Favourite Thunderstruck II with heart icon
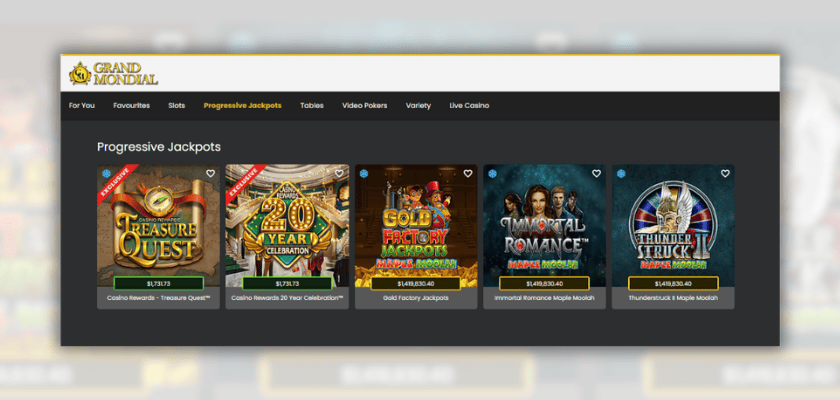The height and width of the screenshot is (400, 840). (x=725, y=173)
